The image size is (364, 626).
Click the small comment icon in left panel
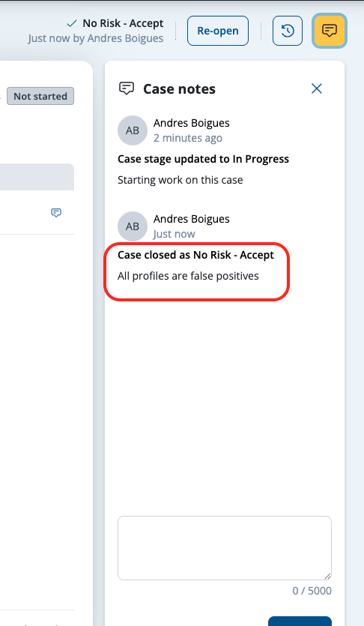tap(56, 212)
